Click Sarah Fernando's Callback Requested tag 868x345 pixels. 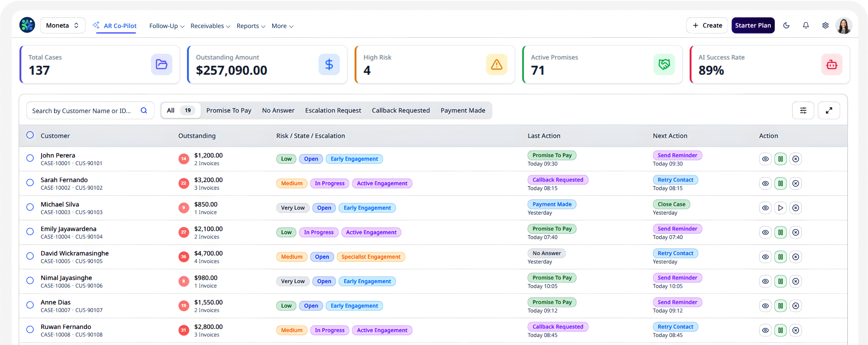(558, 180)
